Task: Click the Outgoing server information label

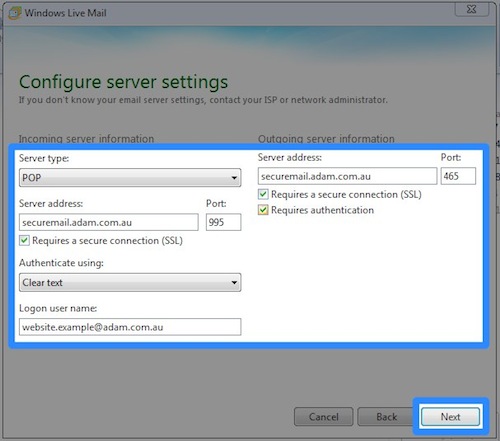Action: click(326, 139)
